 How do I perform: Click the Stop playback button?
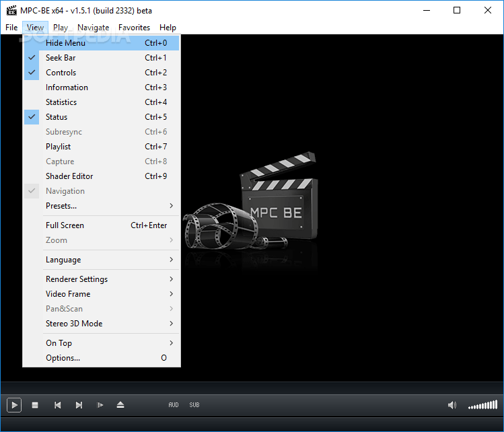35,405
